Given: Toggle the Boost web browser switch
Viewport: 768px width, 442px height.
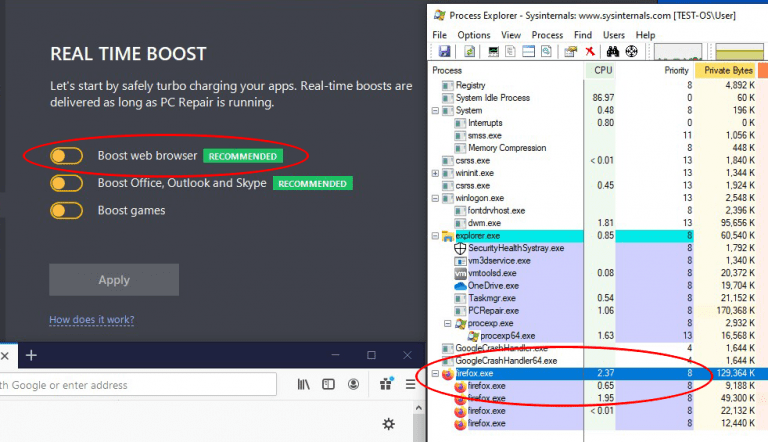Looking at the screenshot, I should pyautogui.click(x=66, y=156).
